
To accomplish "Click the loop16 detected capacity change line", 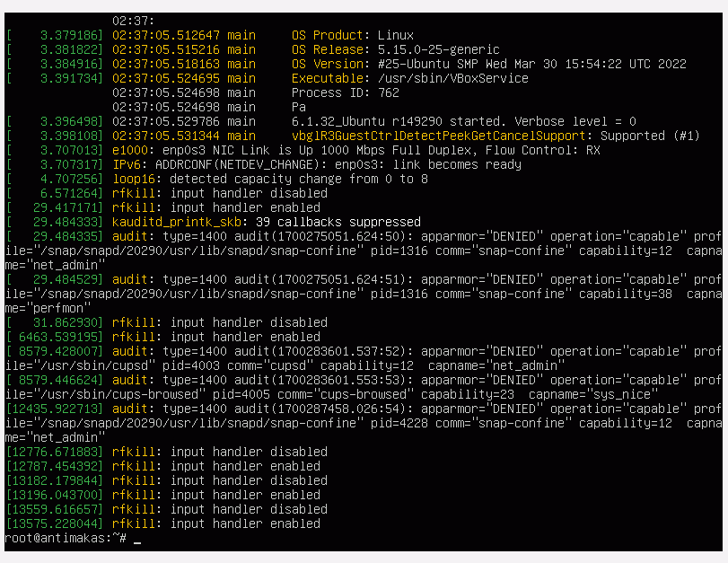I will [217, 180].
